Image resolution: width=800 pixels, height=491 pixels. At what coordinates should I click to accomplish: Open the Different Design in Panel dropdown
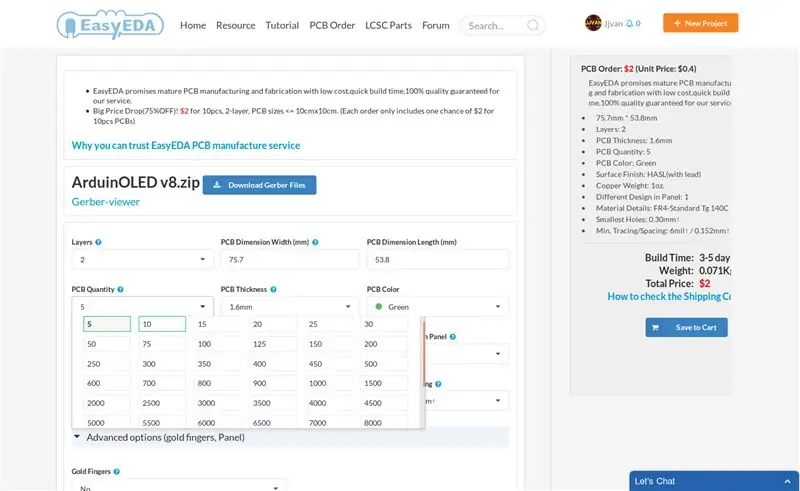coord(467,354)
